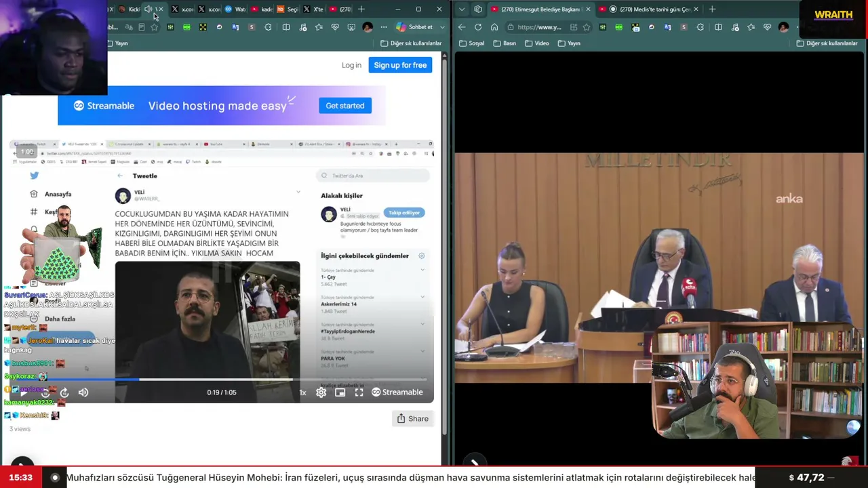This screenshot has height=488, width=868.
Task: Focus the YouTube address bar in right browser
Action: (539, 27)
